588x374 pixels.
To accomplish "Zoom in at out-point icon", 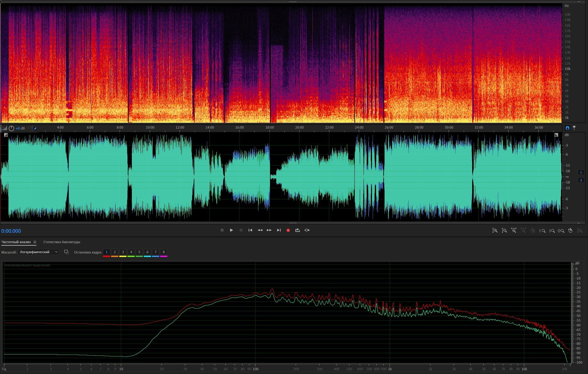I will [552, 231].
